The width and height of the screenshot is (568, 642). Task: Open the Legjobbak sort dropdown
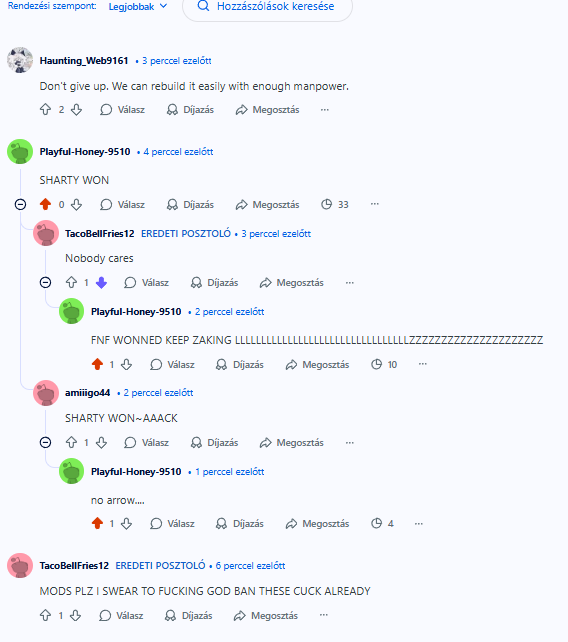coord(138,7)
